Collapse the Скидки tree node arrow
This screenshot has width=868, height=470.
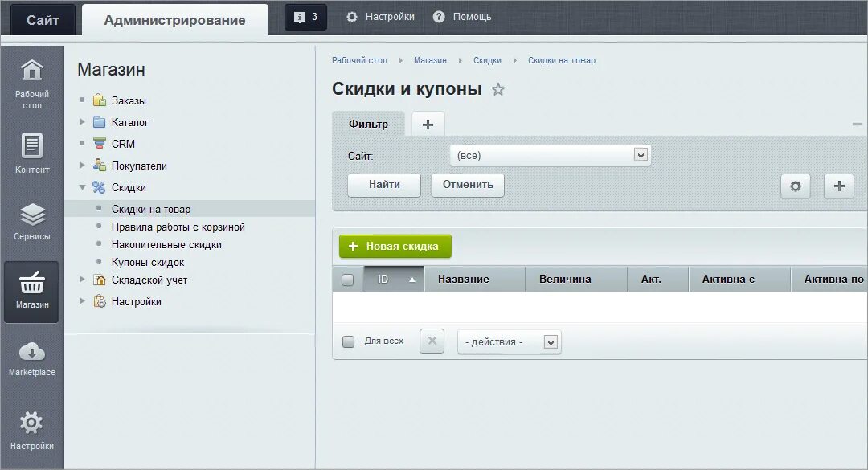pos(82,187)
